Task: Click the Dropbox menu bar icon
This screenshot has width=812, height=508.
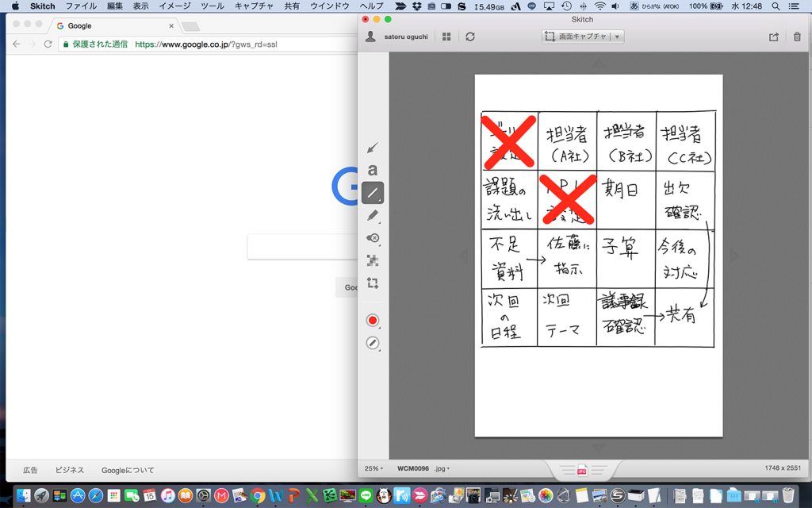Action: coord(417,6)
